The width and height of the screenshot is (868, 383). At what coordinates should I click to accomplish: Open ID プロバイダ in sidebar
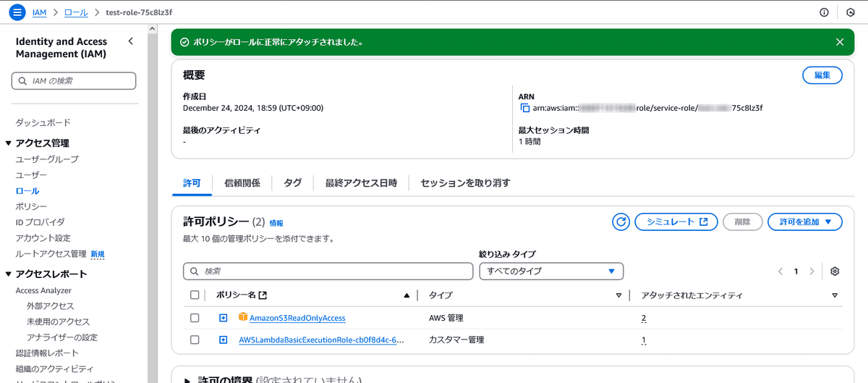coord(41,222)
